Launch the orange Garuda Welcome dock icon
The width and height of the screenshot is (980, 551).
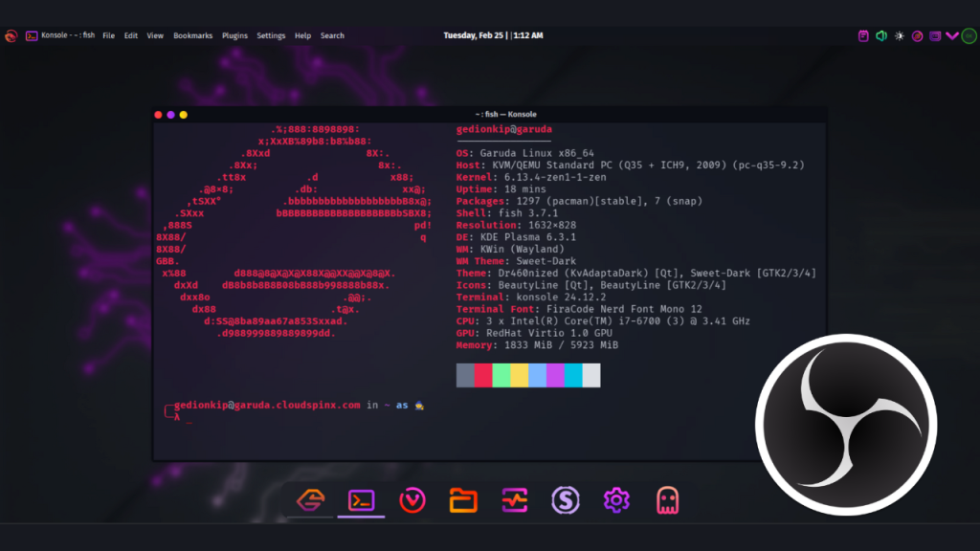(311, 500)
